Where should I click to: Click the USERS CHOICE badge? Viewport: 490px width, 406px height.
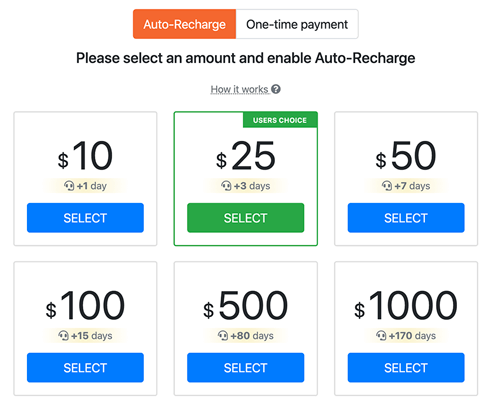pyautogui.click(x=280, y=120)
